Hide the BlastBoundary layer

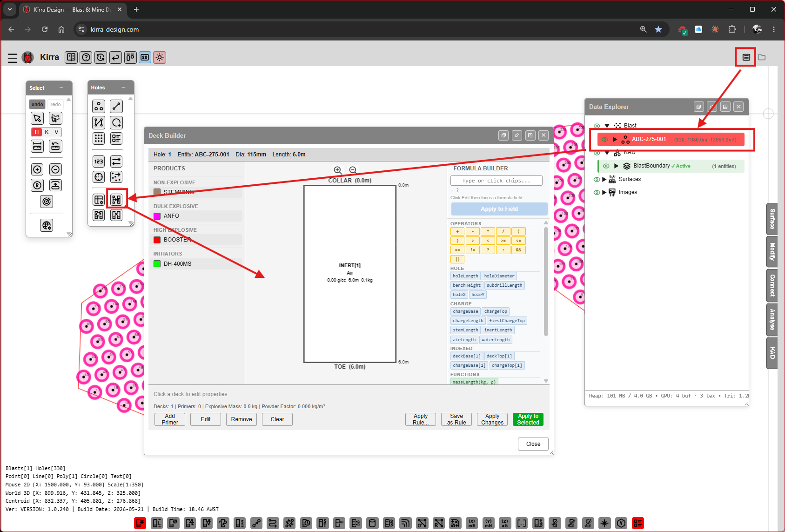point(606,166)
